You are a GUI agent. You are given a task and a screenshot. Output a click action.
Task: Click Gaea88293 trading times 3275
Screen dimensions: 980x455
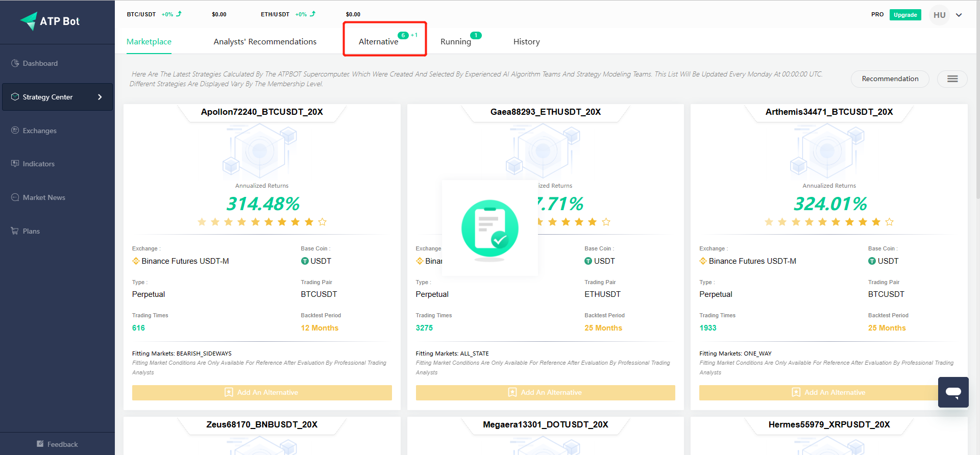(x=424, y=328)
